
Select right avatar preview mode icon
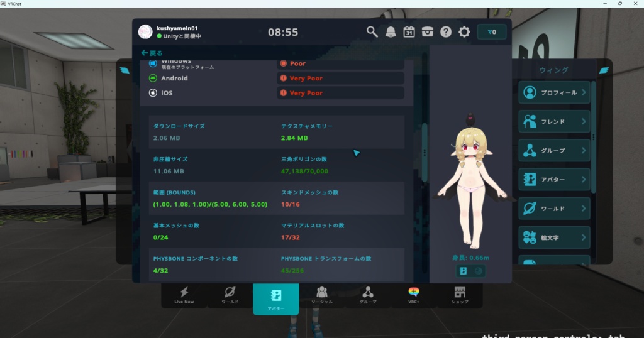pos(478,271)
